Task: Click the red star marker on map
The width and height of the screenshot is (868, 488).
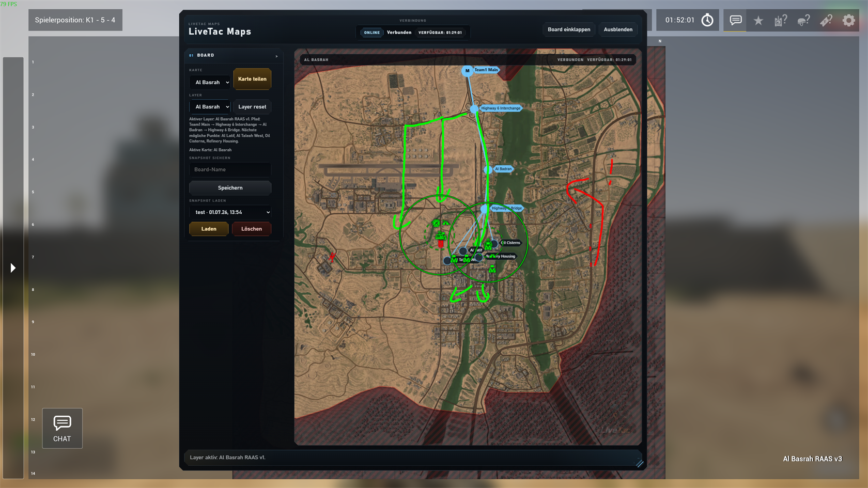Action: click(x=332, y=257)
